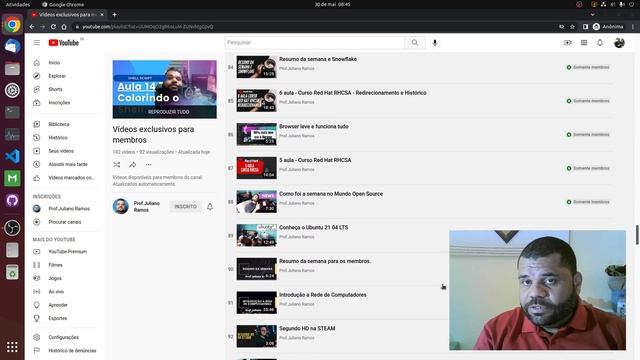Open Resumo da semana para os membros video

[325, 261]
